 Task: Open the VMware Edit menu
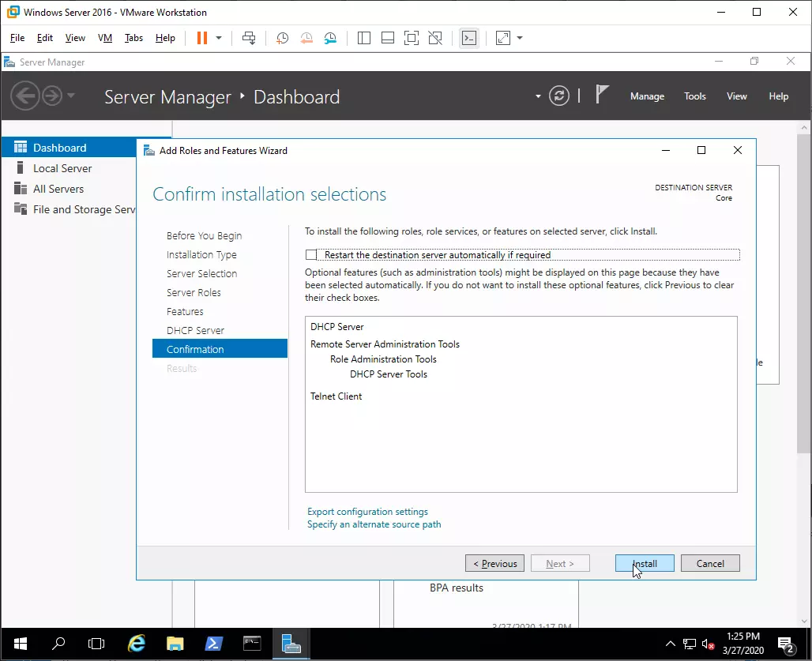coord(45,38)
